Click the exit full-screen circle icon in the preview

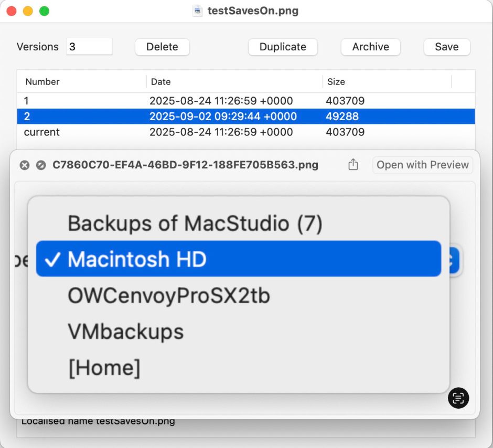click(41, 165)
